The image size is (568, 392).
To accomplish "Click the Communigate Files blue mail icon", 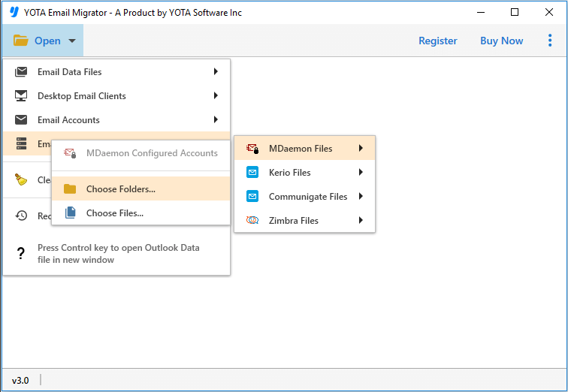I will [x=252, y=196].
